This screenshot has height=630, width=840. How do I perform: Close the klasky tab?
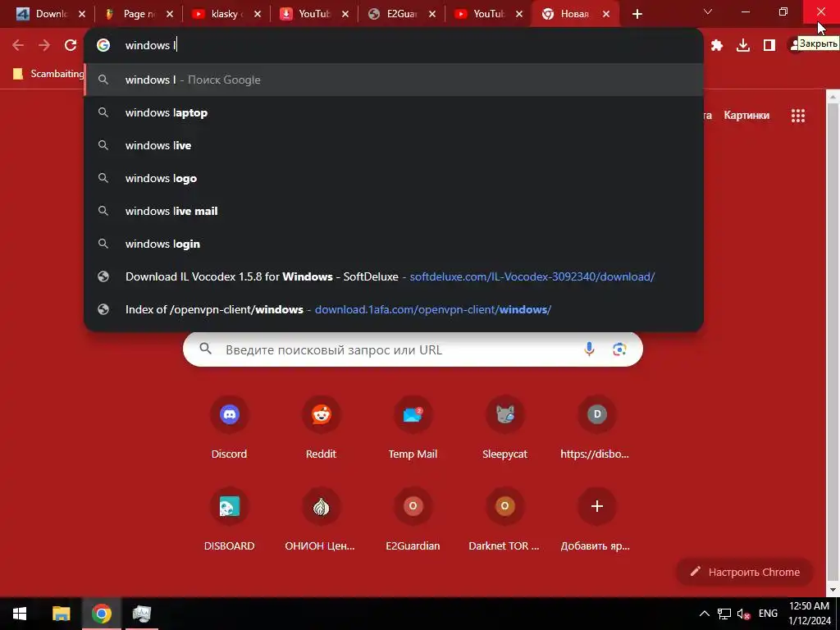coord(257,15)
